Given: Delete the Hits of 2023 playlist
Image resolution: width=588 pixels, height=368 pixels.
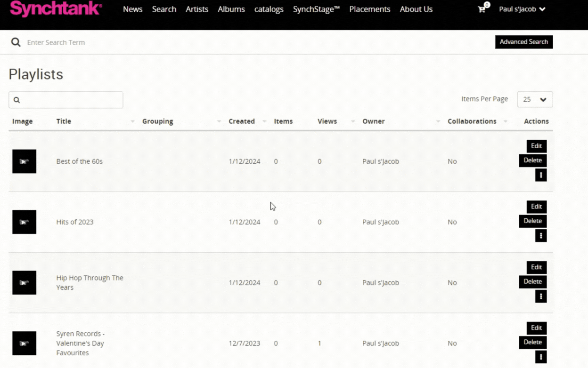Looking at the screenshot, I should tap(532, 221).
